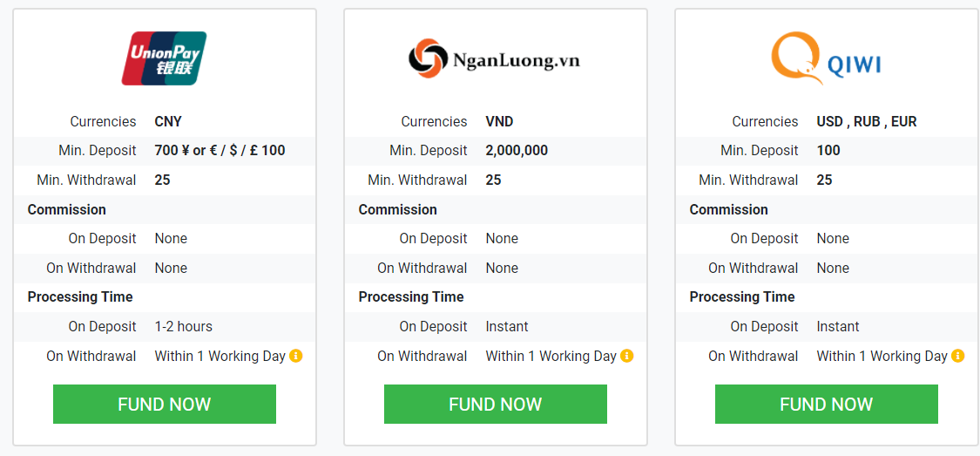Select the CNY currency value in UnionPay card
The width and height of the screenshot is (980, 456).
pos(168,121)
